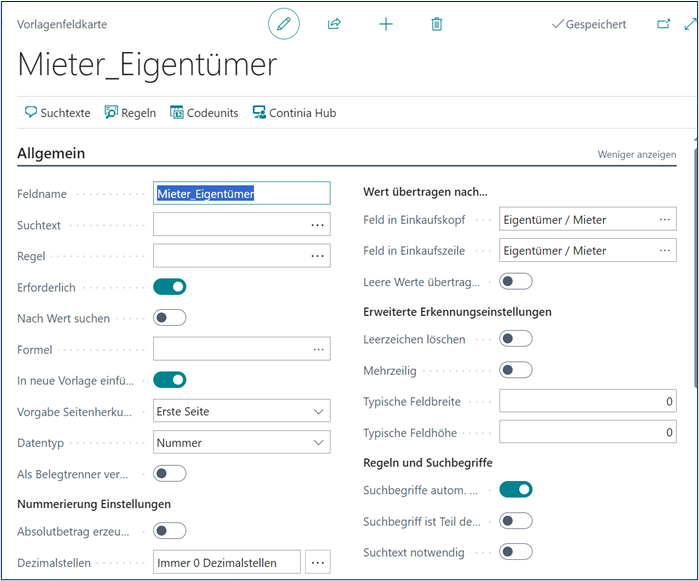This screenshot has width=699, height=581.
Task: Click into Feldname input field
Action: (x=242, y=193)
